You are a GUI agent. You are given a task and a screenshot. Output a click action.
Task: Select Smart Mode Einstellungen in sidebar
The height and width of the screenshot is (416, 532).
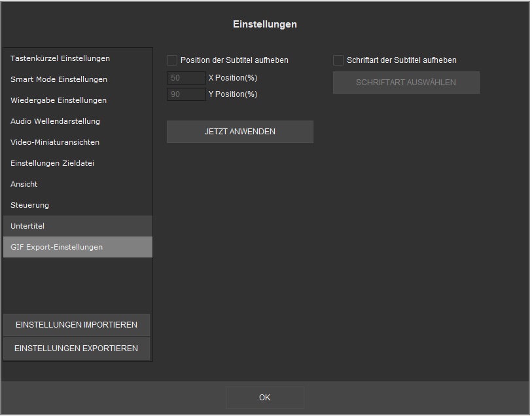coord(59,79)
